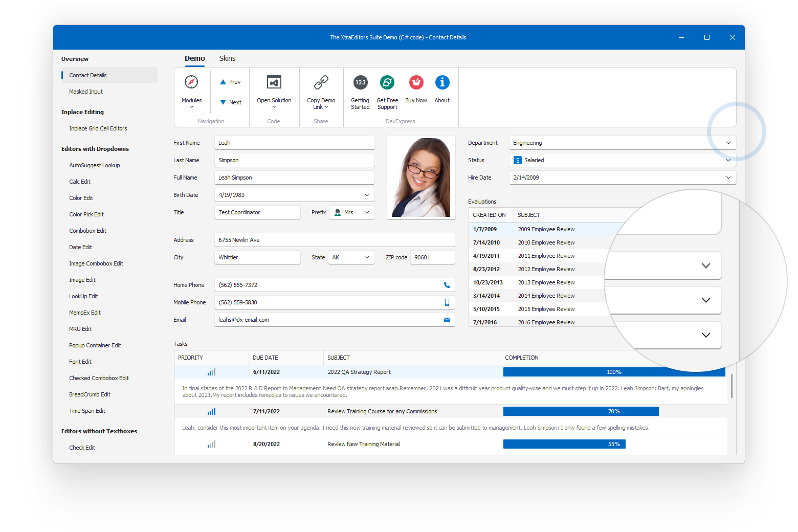Open the State dropdown list
This screenshot has height=532, width=798.
[366, 257]
